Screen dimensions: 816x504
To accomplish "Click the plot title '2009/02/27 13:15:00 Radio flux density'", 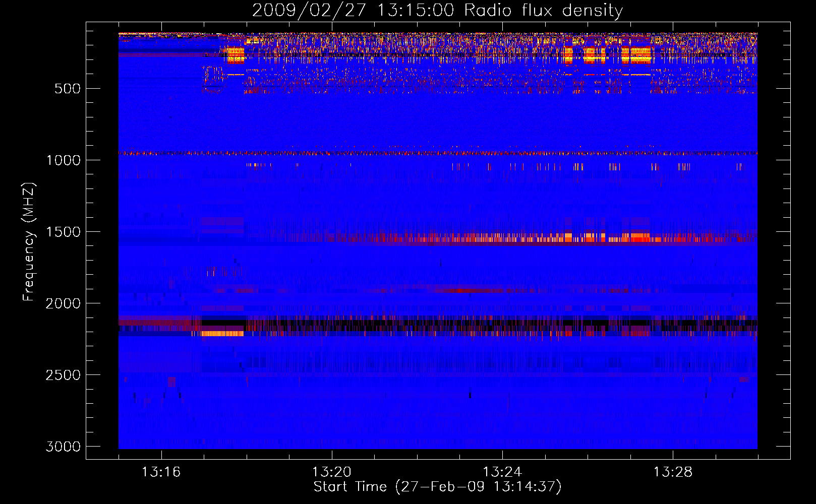I will 437,10.
